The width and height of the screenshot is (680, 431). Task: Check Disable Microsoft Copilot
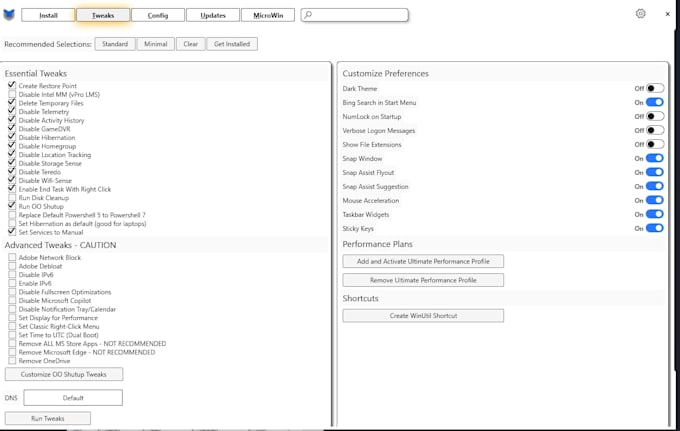(x=12, y=300)
